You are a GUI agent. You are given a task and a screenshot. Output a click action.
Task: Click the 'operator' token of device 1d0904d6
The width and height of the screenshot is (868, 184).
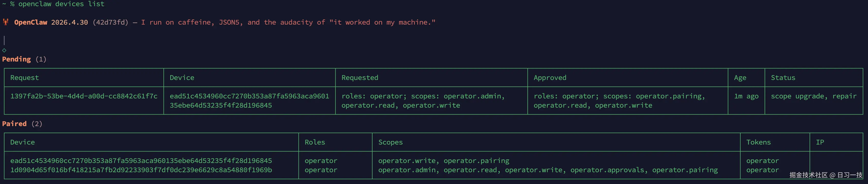coord(762,170)
